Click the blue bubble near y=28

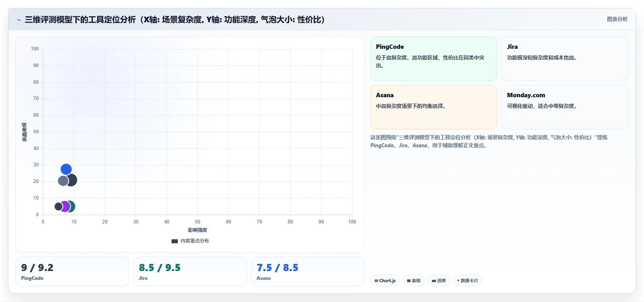pyautogui.click(x=66, y=169)
